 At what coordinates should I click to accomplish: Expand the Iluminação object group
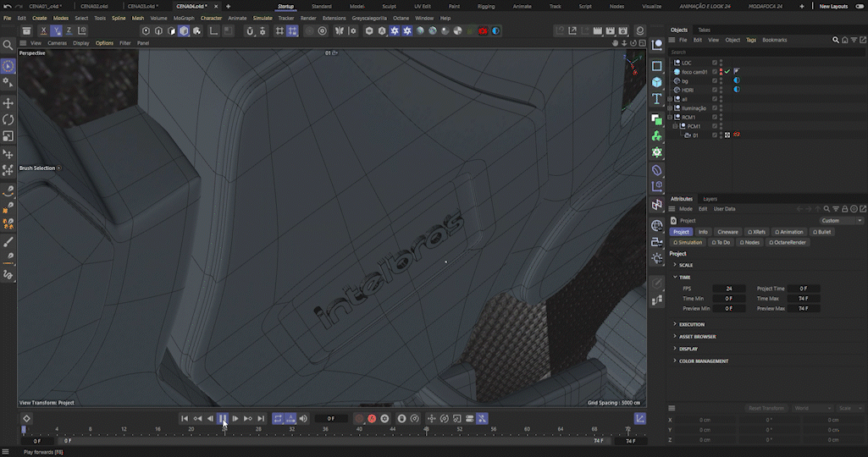tap(671, 107)
